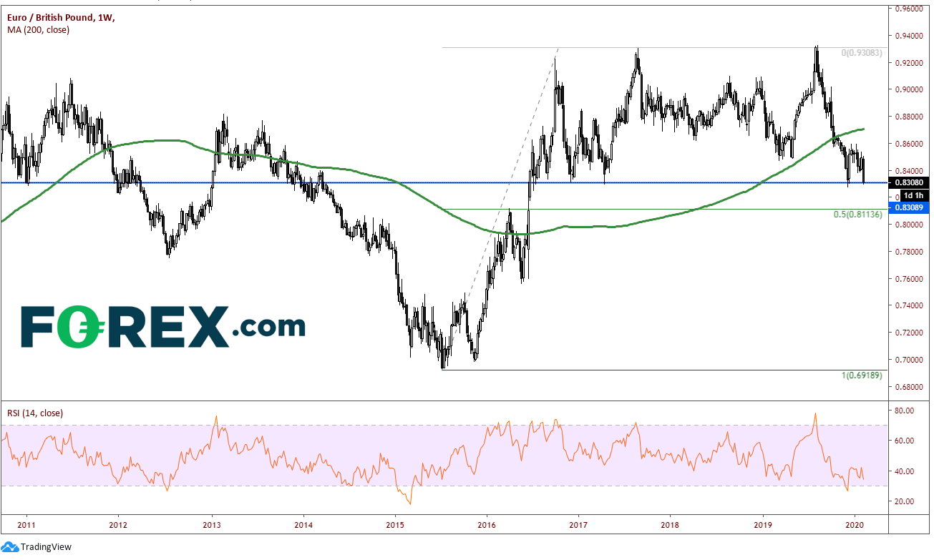The image size is (934, 560).
Task: Click the 0.72000 price scale label
Action: pyautogui.click(x=910, y=333)
